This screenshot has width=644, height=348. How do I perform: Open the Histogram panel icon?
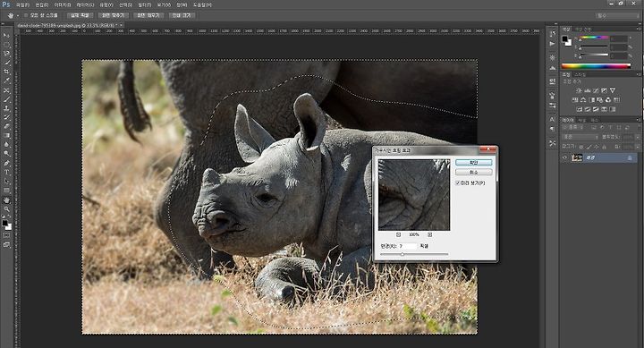(x=553, y=67)
